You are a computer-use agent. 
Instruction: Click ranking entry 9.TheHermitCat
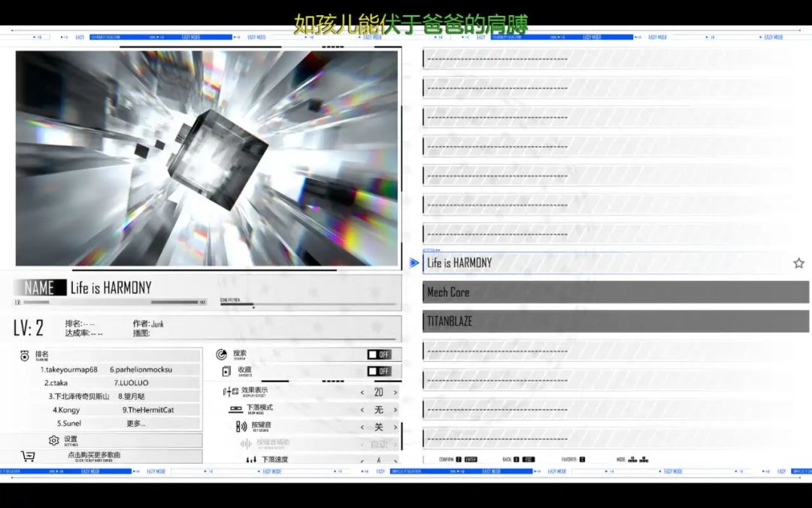coord(148,410)
